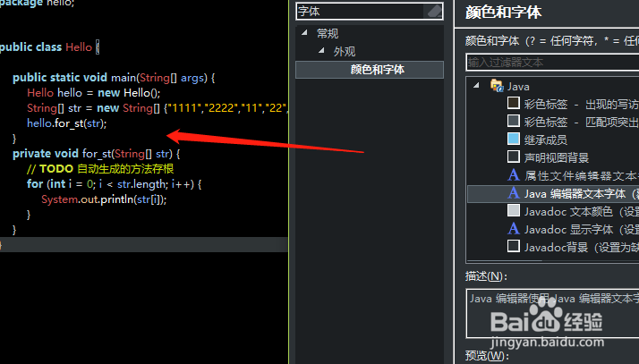Viewport: 639px width, 364px height.
Task: Click the Javadoc text color gray box
Action: tap(514, 211)
